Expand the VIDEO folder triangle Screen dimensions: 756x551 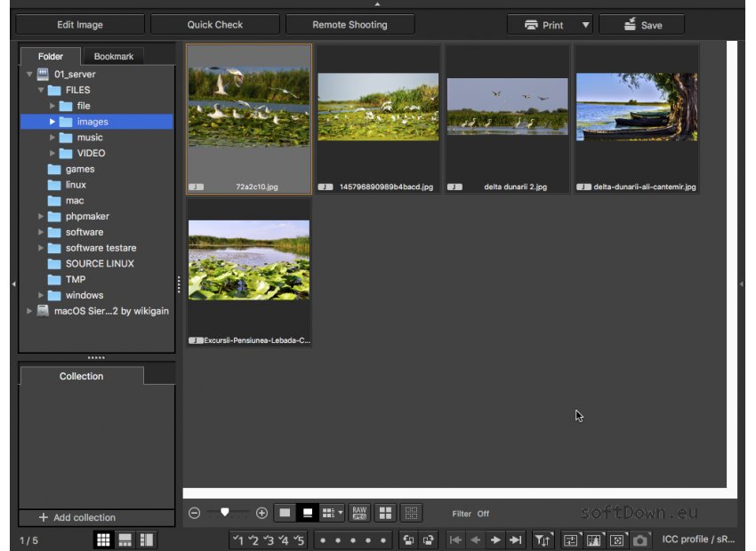[52, 153]
